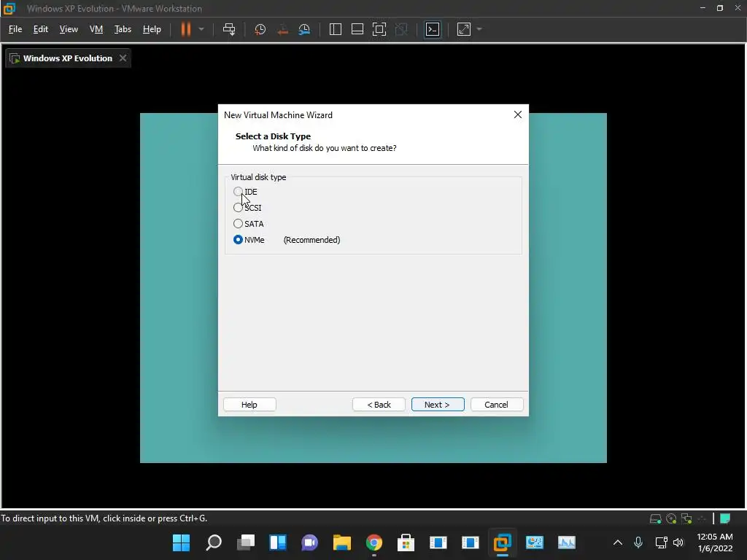Close the Windows XP Evolution tab
The width and height of the screenshot is (747, 560).
point(123,58)
